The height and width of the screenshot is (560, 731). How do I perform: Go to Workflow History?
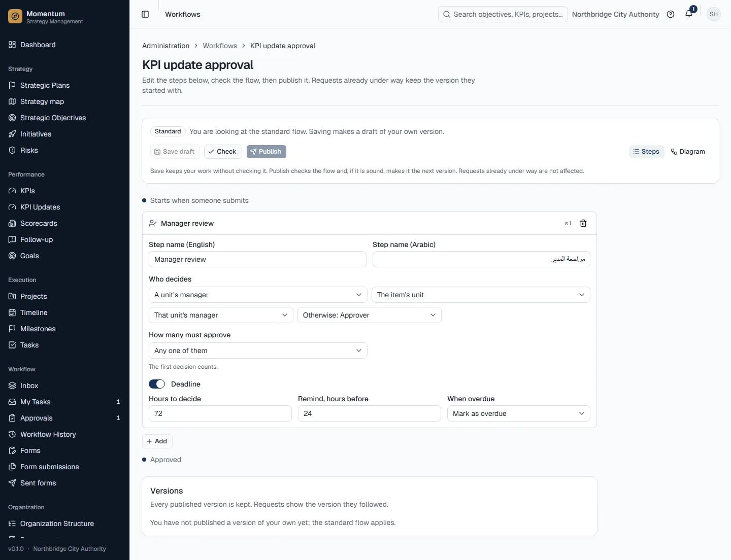[x=64, y=434]
